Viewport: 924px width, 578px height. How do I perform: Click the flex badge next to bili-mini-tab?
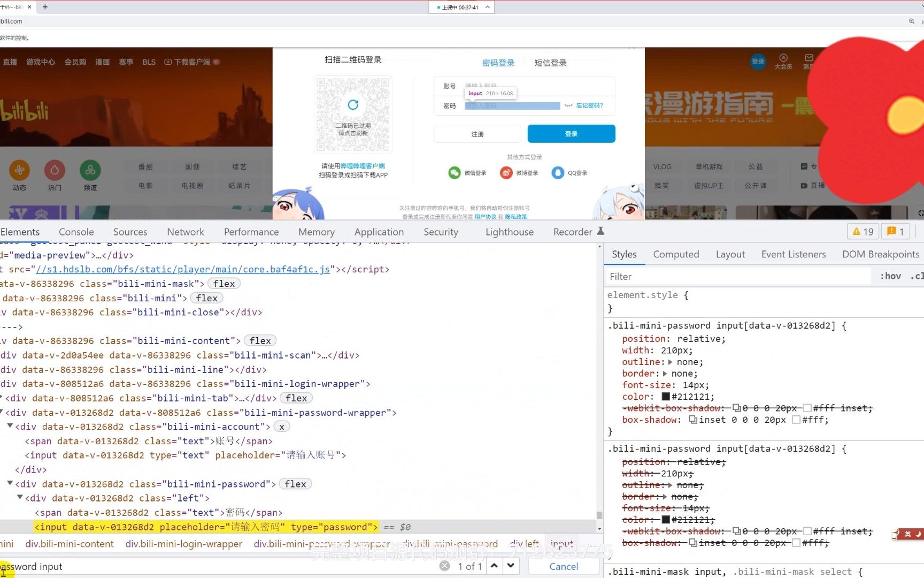click(296, 398)
